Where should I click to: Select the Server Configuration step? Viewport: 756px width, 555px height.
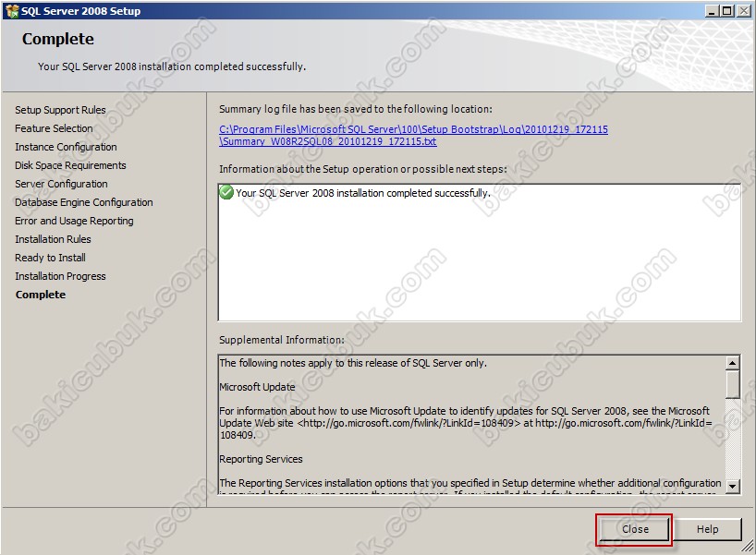[61, 184]
